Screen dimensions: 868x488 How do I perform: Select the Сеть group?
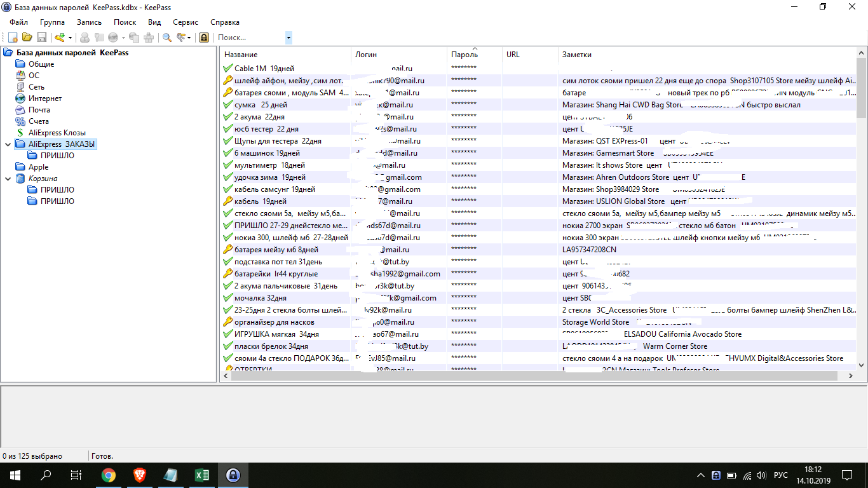coord(36,87)
